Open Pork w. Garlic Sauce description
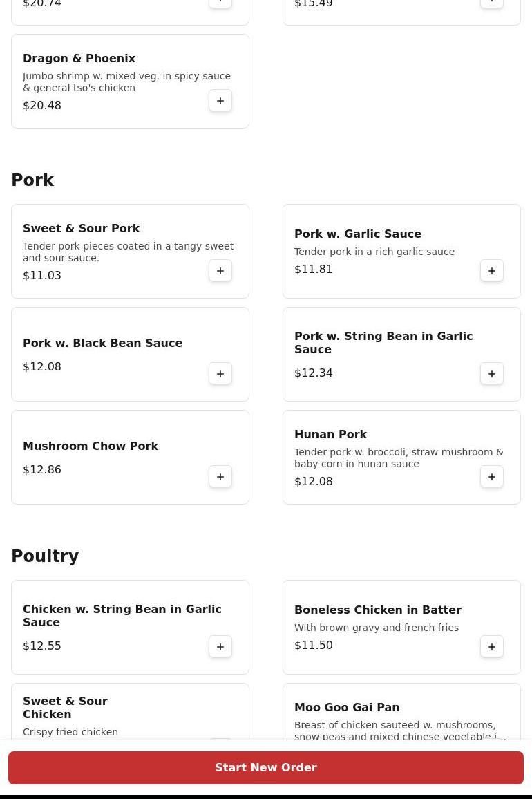Image resolution: width=532 pixels, height=799 pixels. 374,252
